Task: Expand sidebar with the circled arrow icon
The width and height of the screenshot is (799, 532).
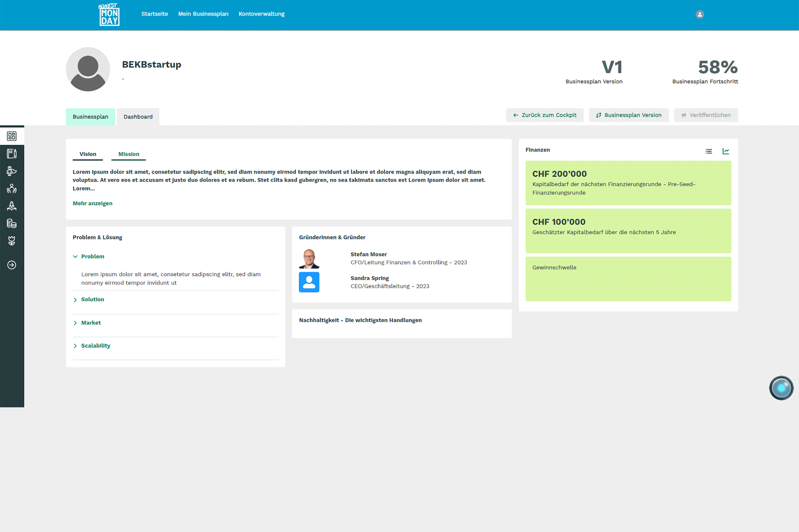Action: [x=12, y=265]
